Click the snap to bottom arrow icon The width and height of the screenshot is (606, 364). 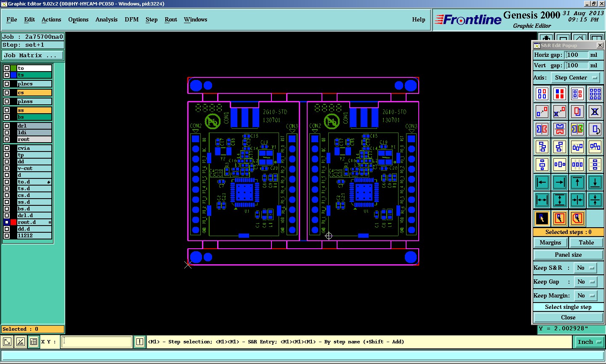(595, 182)
